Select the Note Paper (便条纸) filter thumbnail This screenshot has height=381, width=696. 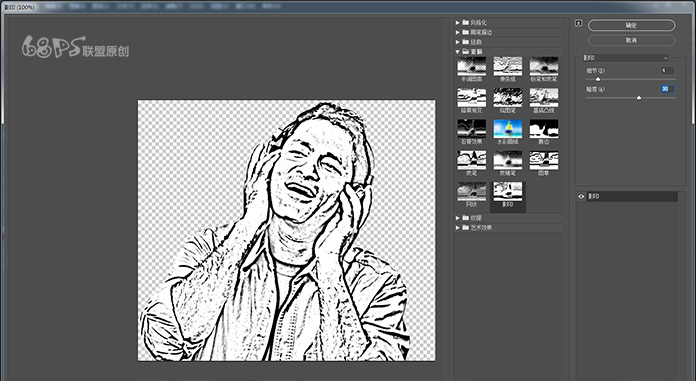(508, 66)
